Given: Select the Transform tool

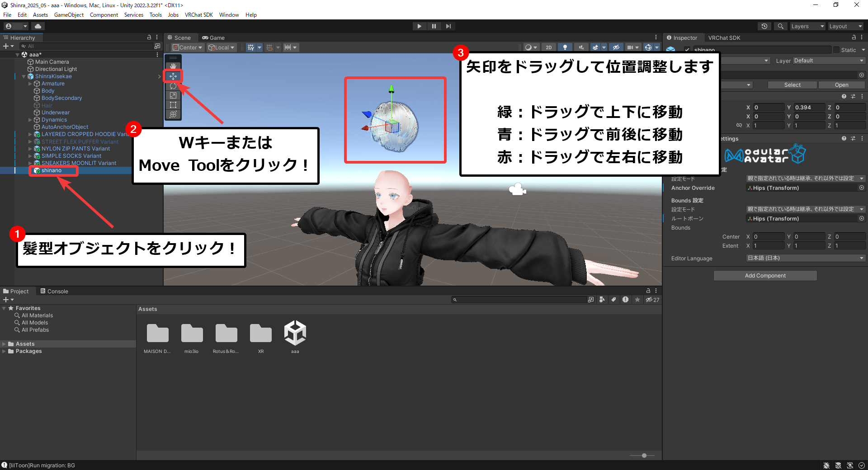Looking at the screenshot, I should (173, 114).
